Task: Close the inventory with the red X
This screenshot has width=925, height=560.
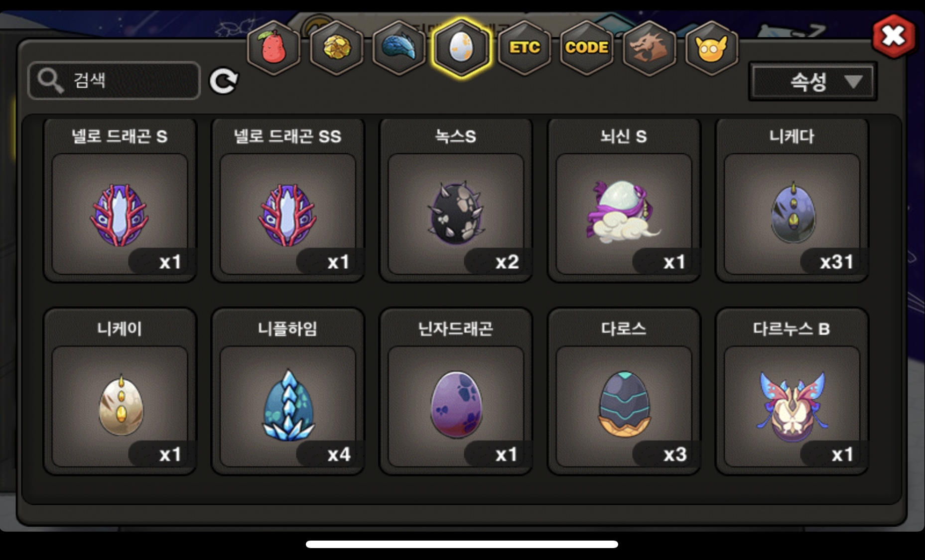Action: (894, 36)
